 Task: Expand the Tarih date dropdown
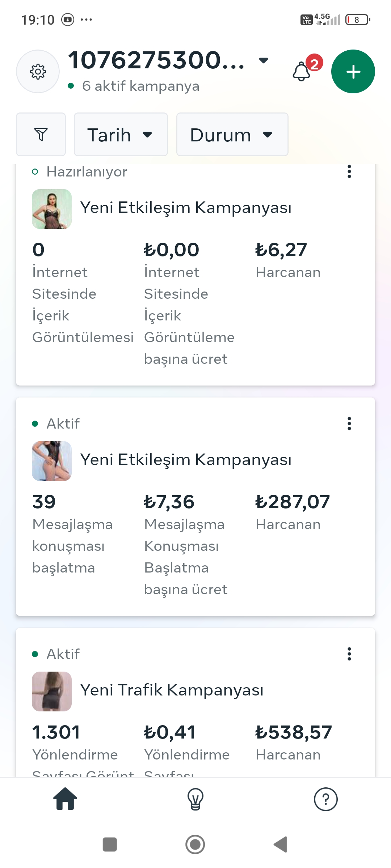point(121,134)
